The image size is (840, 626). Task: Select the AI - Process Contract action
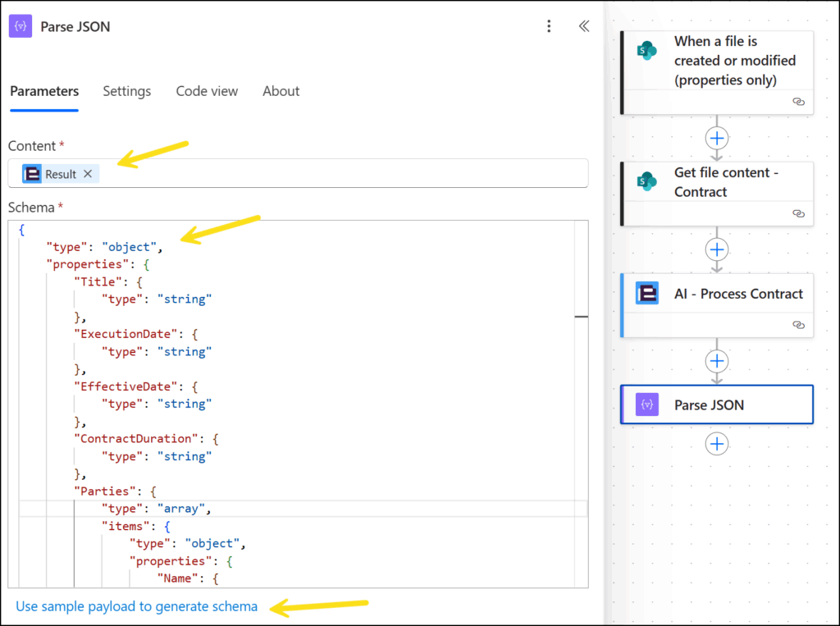click(x=722, y=294)
